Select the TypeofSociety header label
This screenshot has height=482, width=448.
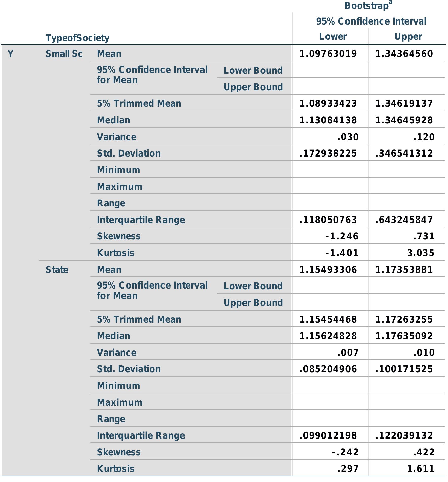pos(77,38)
